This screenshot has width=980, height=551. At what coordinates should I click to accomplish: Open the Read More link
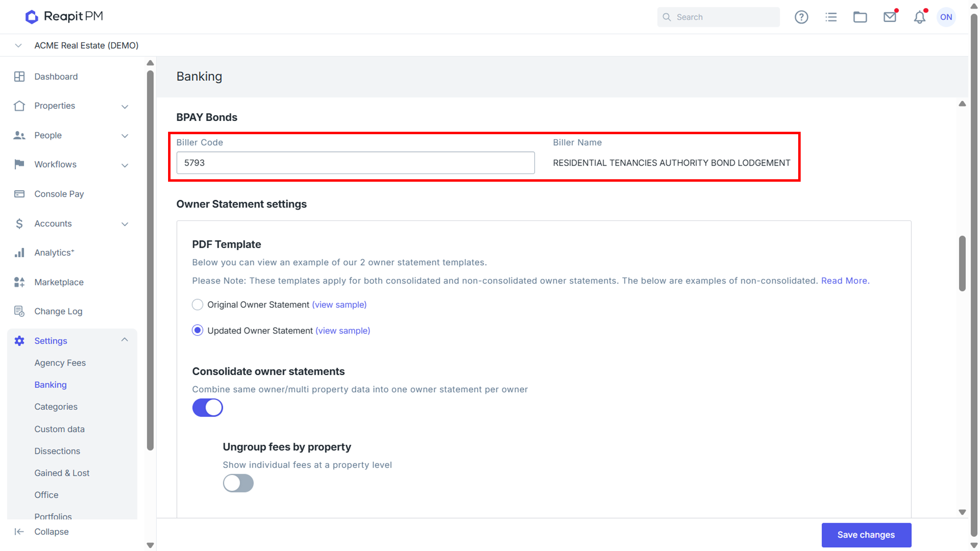coord(845,281)
